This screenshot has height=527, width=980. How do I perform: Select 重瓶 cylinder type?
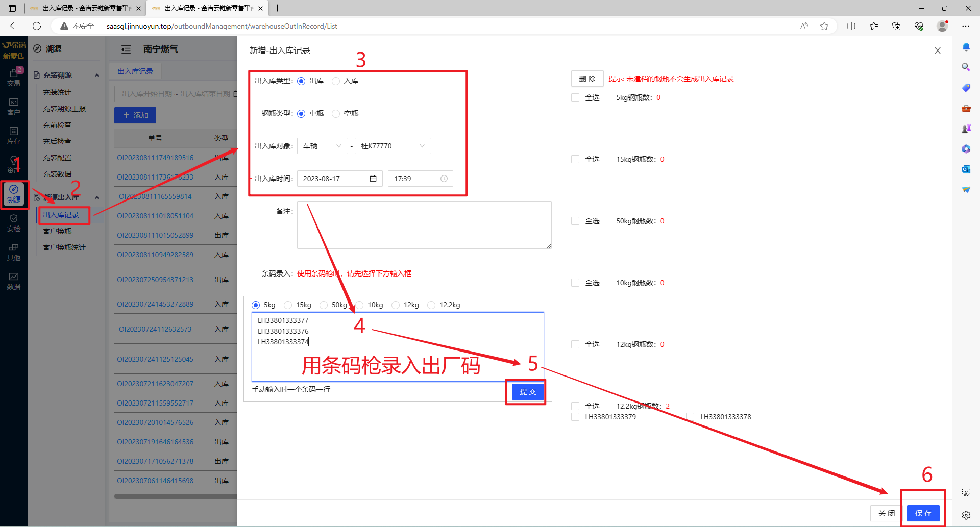301,114
